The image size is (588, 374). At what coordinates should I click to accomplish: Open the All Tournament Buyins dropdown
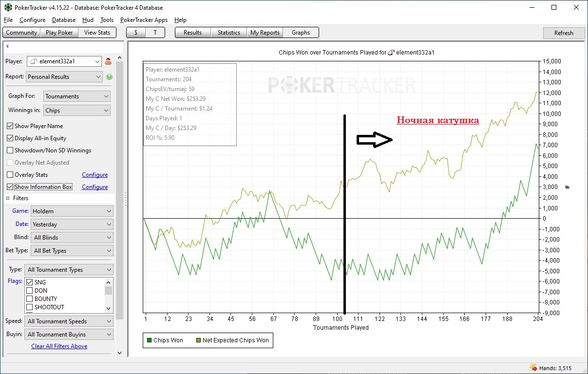point(69,335)
